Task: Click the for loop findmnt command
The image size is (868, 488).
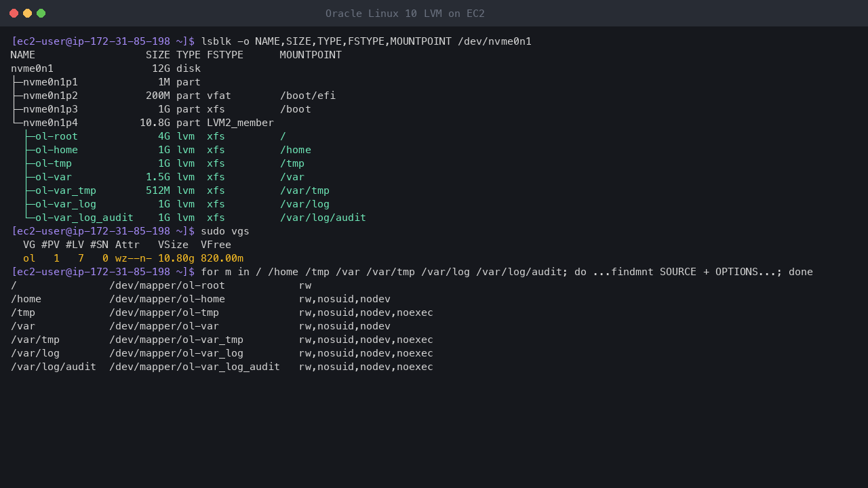Action: (x=507, y=272)
